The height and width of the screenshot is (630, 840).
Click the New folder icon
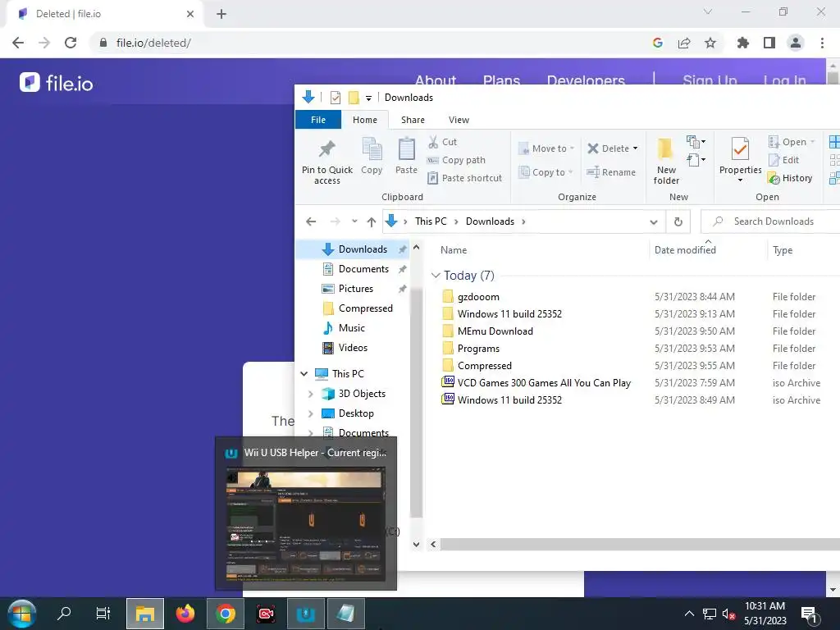pyautogui.click(x=665, y=149)
